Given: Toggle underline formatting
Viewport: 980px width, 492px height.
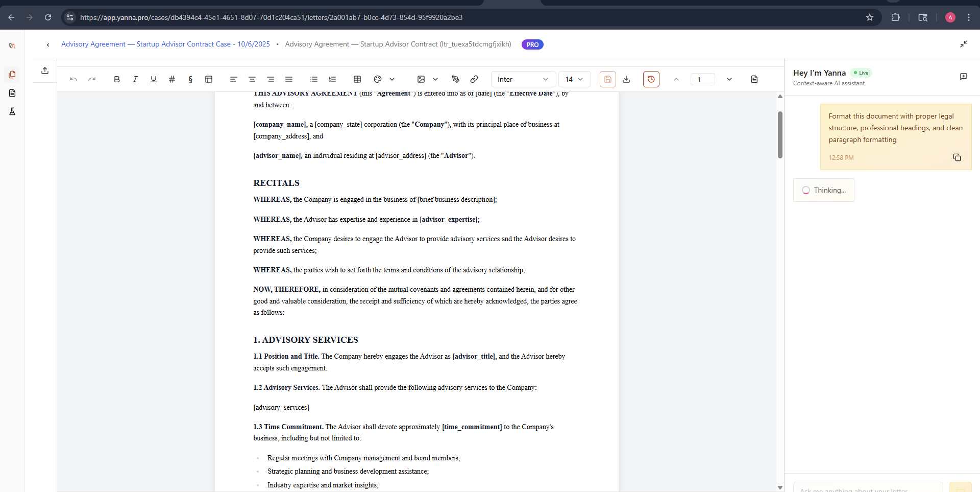Looking at the screenshot, I should [x=154, y=79].
